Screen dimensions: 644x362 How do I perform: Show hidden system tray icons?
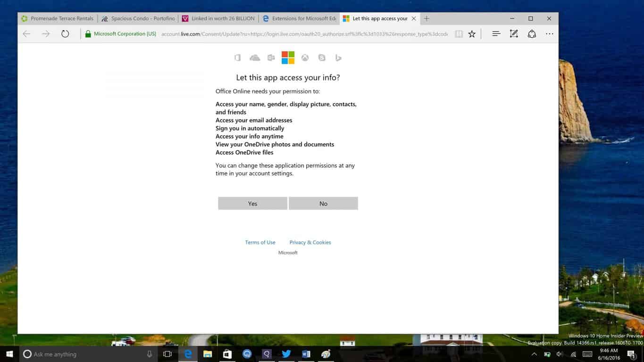(534, 354)
